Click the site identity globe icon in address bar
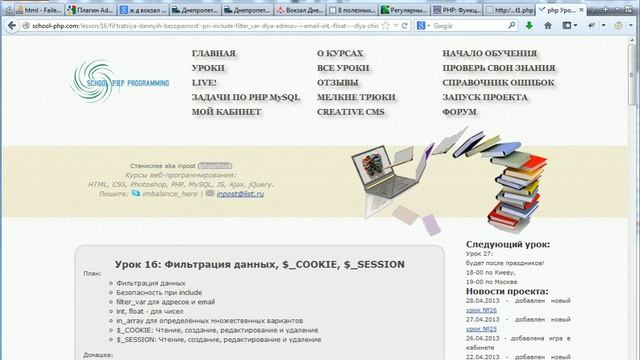This screenshot has height=360, width=640. click(x=26, y=26)
